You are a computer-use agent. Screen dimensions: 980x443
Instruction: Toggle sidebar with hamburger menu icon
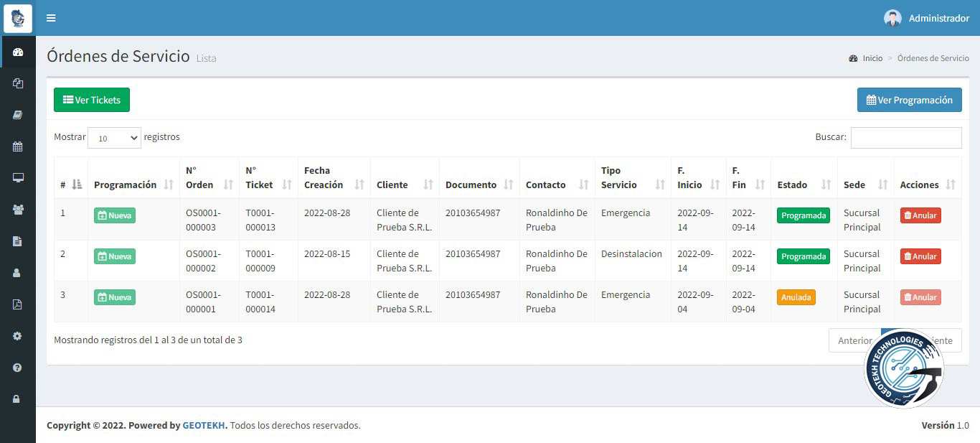click(x=51, y=18)
